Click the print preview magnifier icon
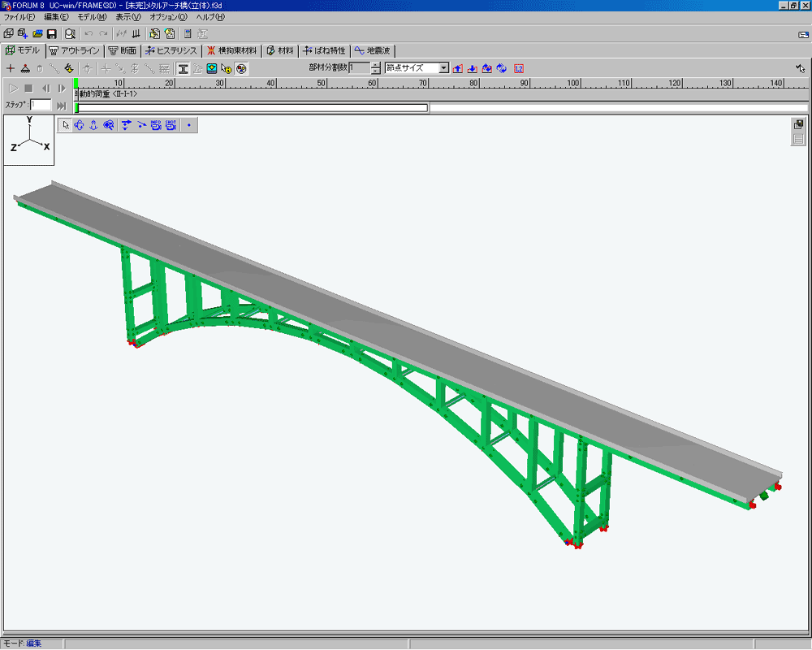Viewport: 812px width, 650px height. [71, 34]
